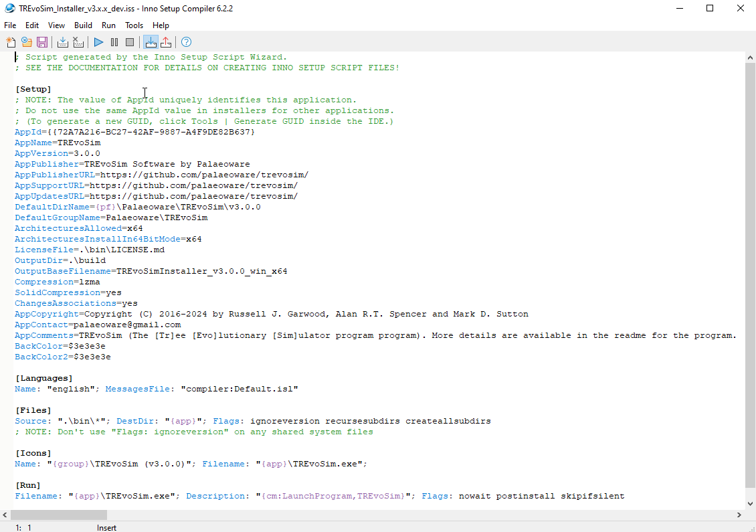Terminate the running setup
Screen dimensions: 756x532
(130, 42)
